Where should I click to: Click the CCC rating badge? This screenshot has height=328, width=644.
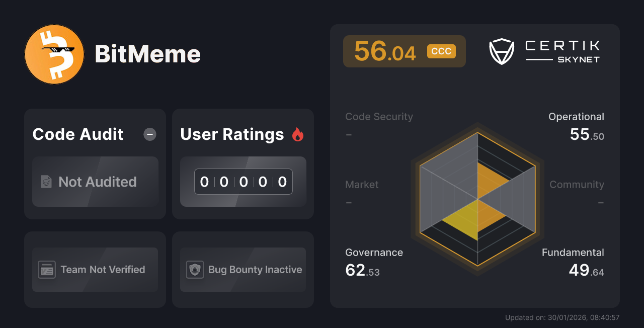[x=441, y=51]
